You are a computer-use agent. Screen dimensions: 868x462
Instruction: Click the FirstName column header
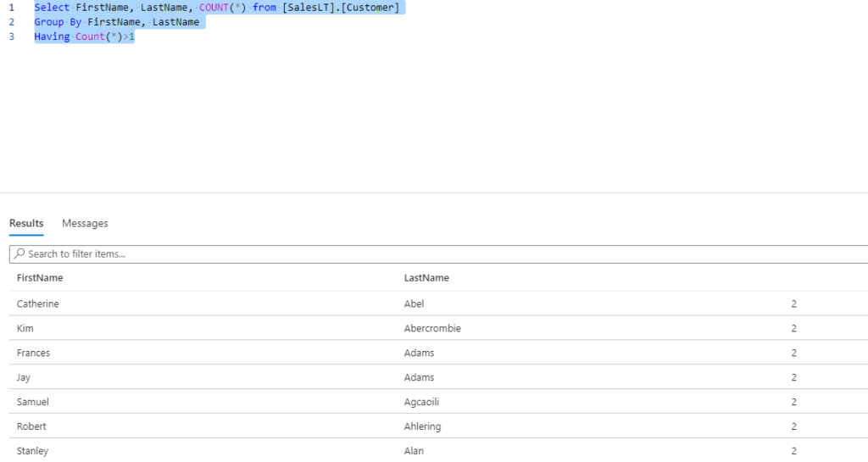[x=40, y=278]
